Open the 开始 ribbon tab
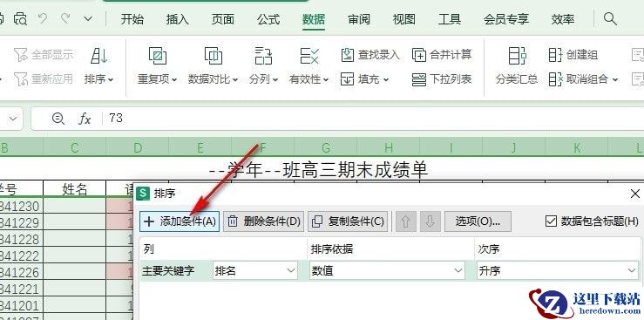 pos(132,19)
